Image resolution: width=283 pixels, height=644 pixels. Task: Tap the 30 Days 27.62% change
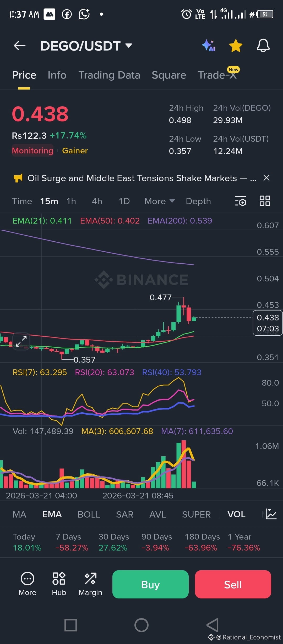tap(114, 542)
